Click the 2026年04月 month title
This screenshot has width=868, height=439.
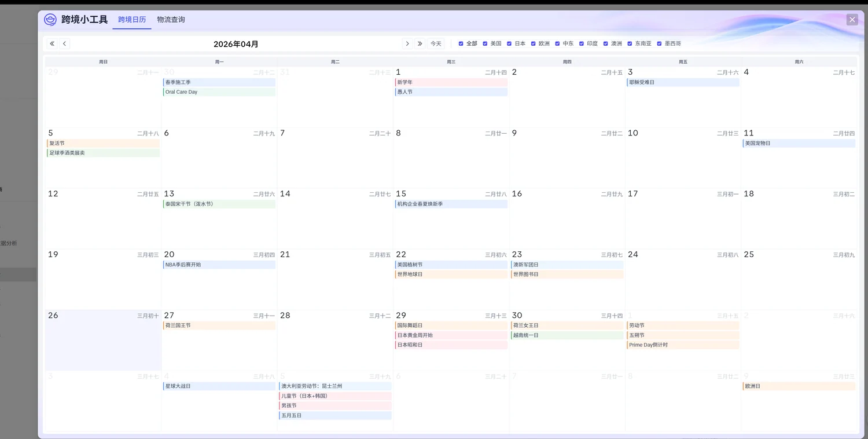click(236, 44)
